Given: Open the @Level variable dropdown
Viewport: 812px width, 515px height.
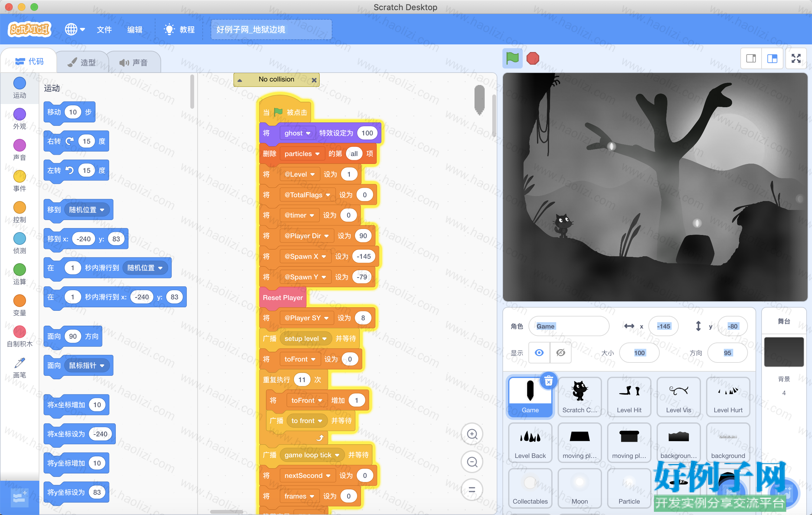Looking at the screenshot, I should pos(299,174).
